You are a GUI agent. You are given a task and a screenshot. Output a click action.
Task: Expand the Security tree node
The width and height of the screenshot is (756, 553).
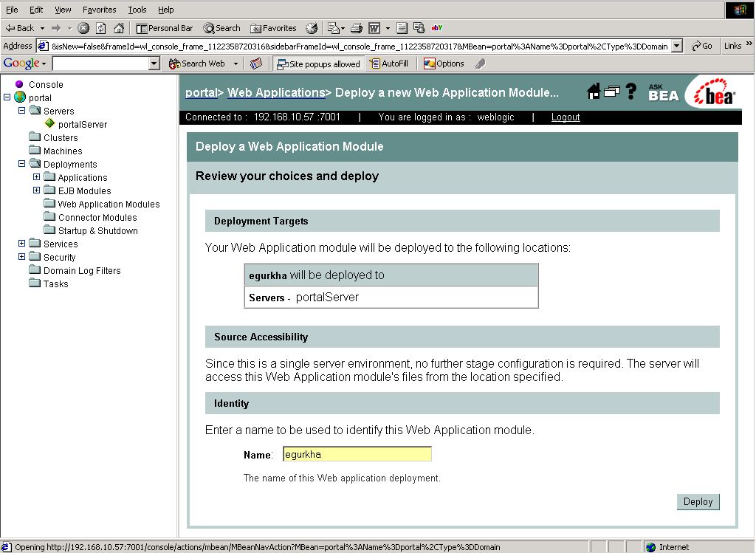[21, 257]
